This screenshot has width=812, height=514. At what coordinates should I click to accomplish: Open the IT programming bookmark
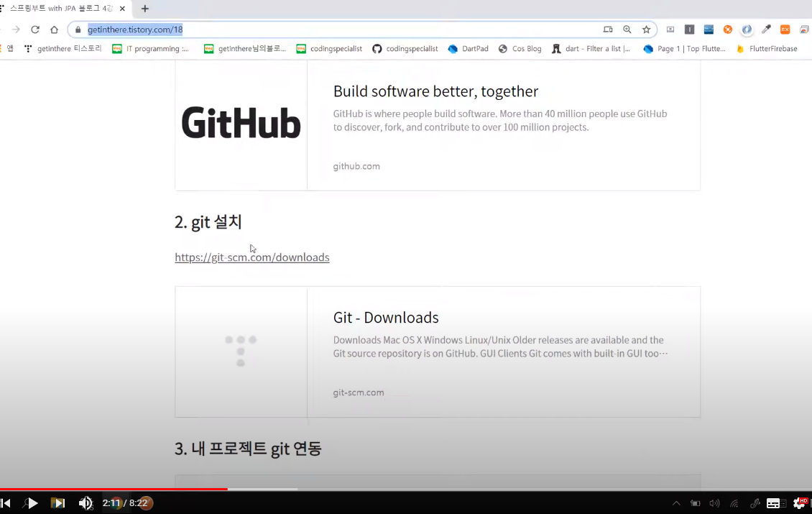pyautogui.click(x=151, y=49)
